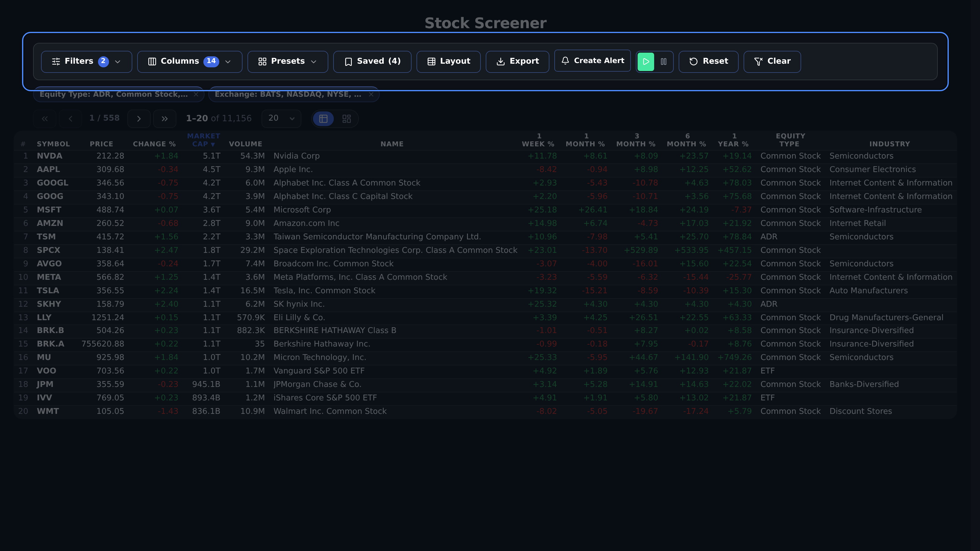The height and width of the screenshot is (551, 980).
Task: Expand the Presets menu
Action: (288, 62)
